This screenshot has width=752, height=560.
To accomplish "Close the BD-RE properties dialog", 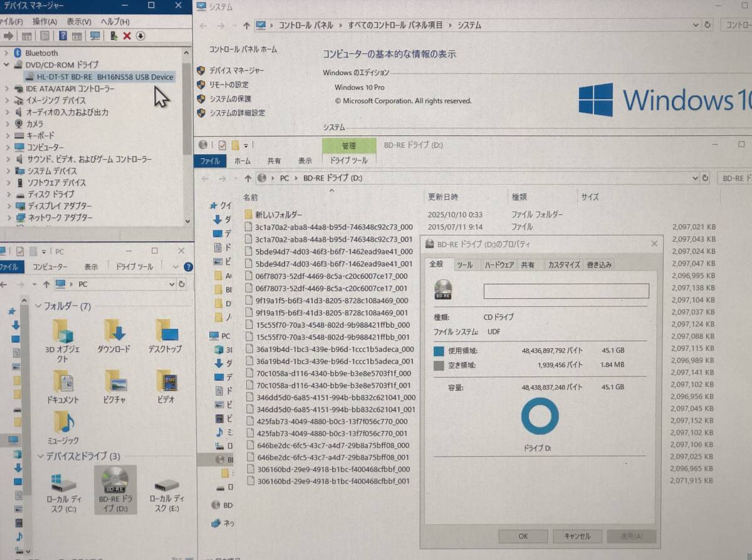I will point(654,244).
